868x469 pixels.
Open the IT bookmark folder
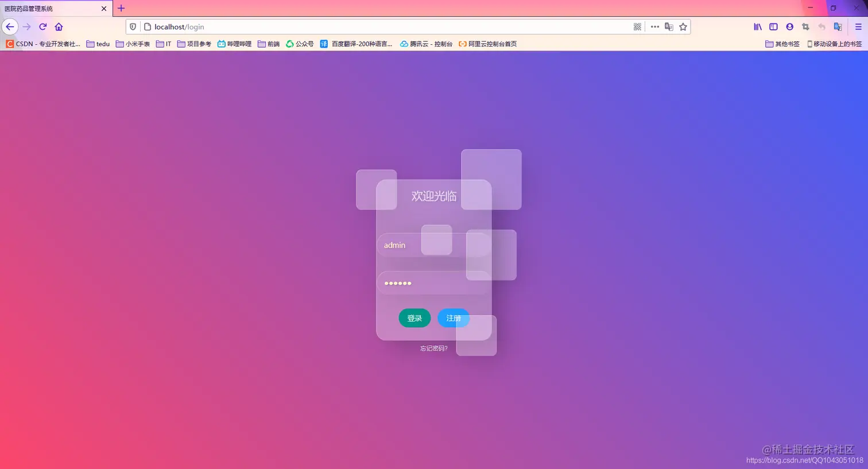[x=164, y=44]
